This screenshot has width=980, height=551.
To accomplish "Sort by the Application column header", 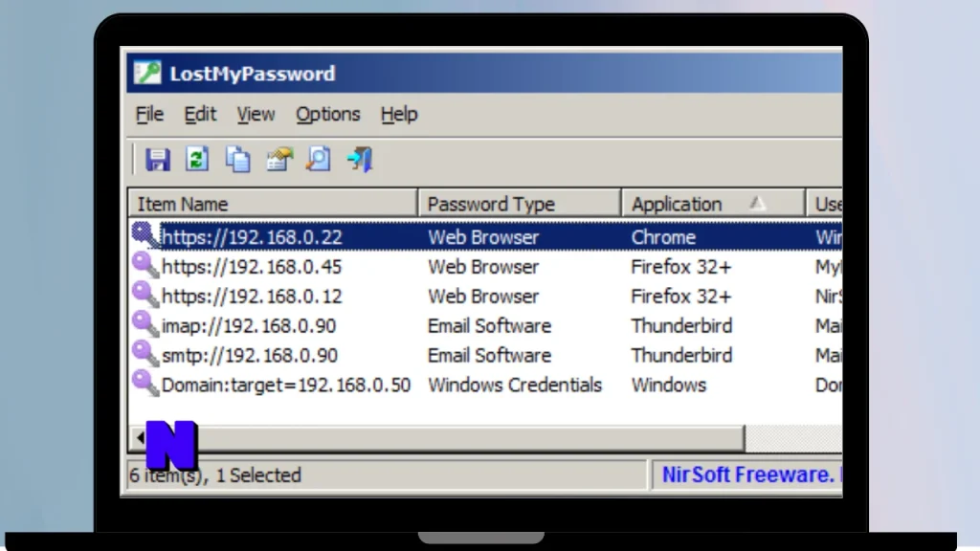I will [713, 204].
